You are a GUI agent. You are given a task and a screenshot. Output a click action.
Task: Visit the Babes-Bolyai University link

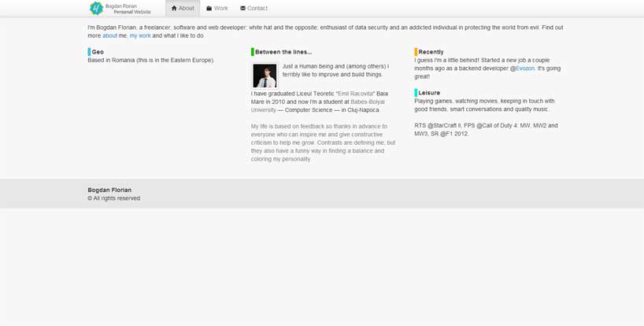[x=318, y=106]
